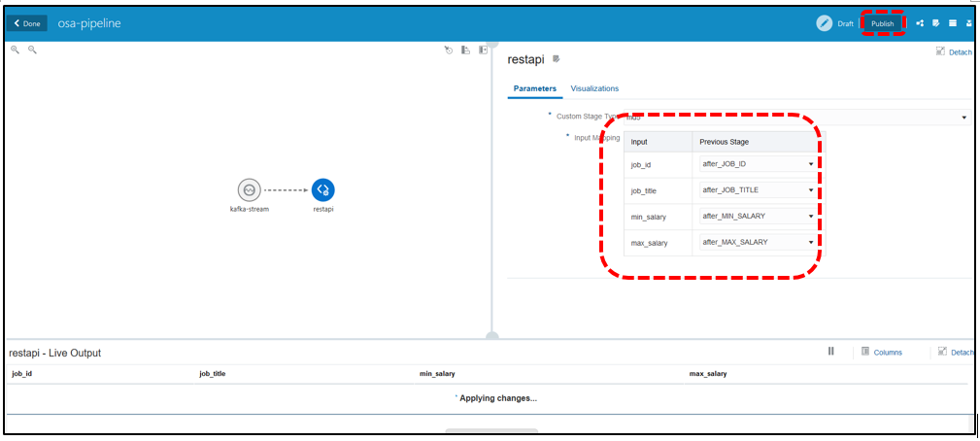Switch to the Parameters tab
Viewport: 980px width, 441px height.
535,88
